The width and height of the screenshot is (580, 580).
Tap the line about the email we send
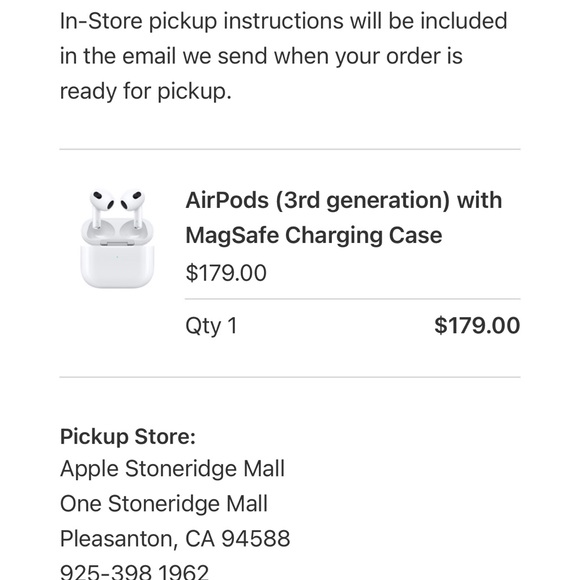point(261,56)
